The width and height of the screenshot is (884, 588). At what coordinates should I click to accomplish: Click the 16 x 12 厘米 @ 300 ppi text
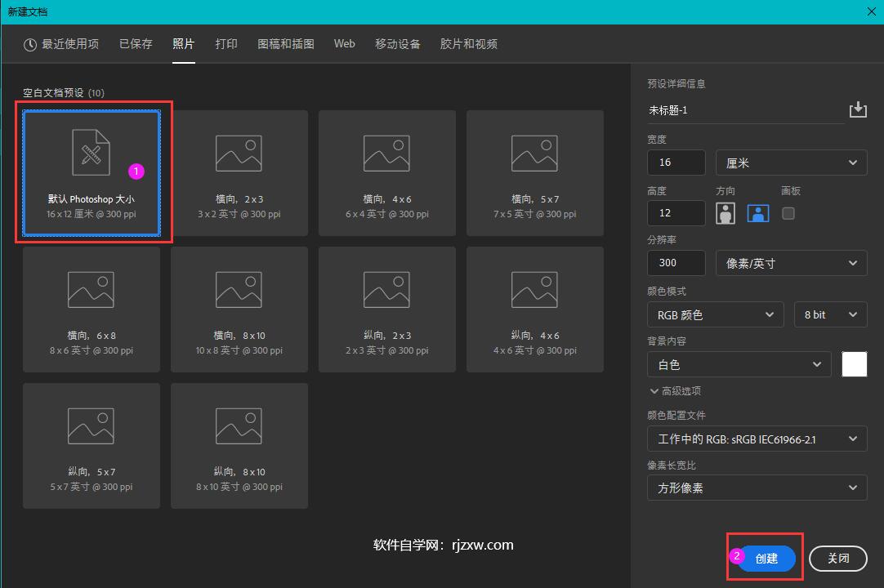pos(92,214)
